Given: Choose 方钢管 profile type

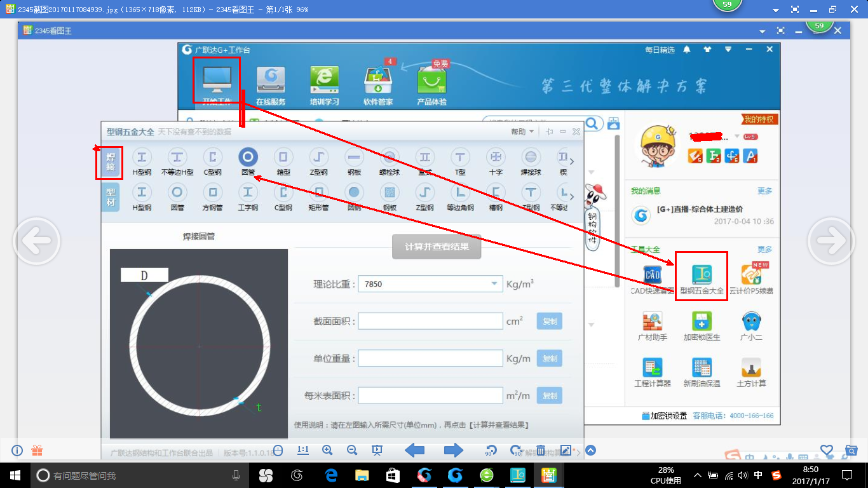Looking at the screenshot, I should click(212, 198).
